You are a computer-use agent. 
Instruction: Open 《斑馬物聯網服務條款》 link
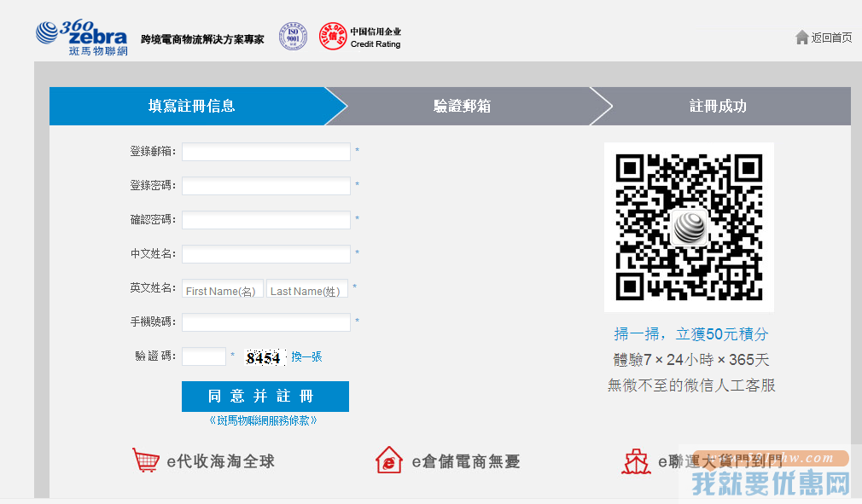coord(264,420)
